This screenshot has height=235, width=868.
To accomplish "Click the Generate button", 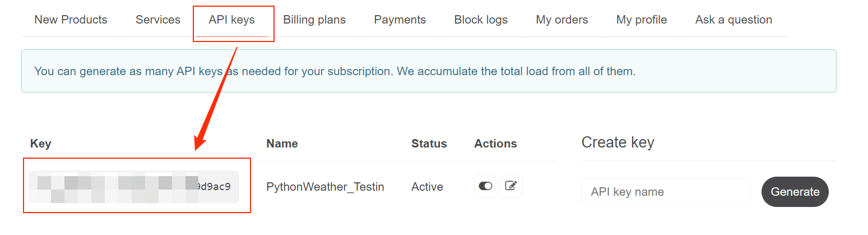I will point(795,192).
